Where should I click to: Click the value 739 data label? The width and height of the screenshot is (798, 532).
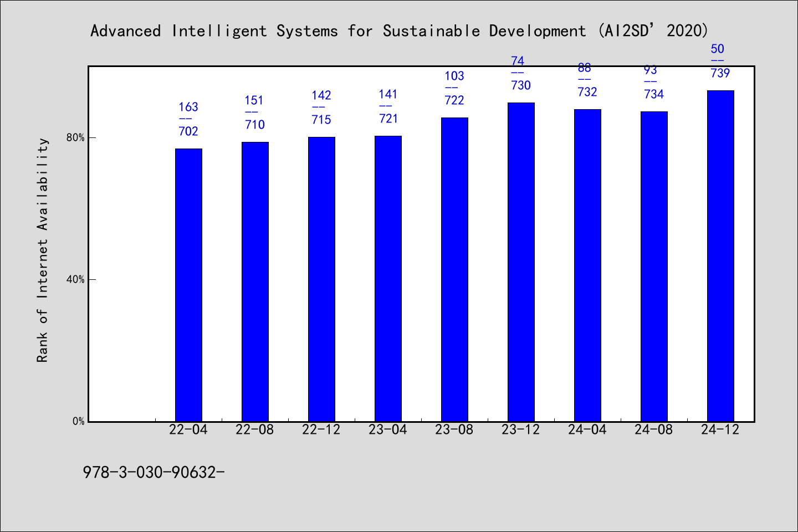point(720,73)
